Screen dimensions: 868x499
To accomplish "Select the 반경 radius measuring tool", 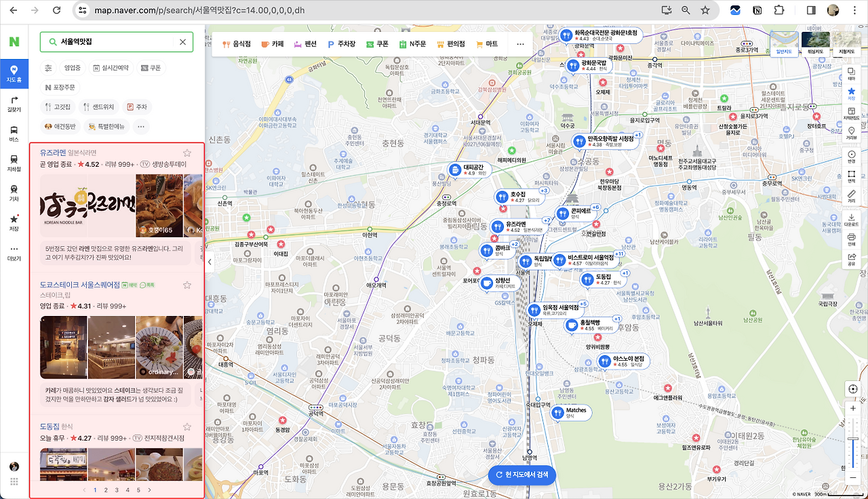I will click(852, 157).
